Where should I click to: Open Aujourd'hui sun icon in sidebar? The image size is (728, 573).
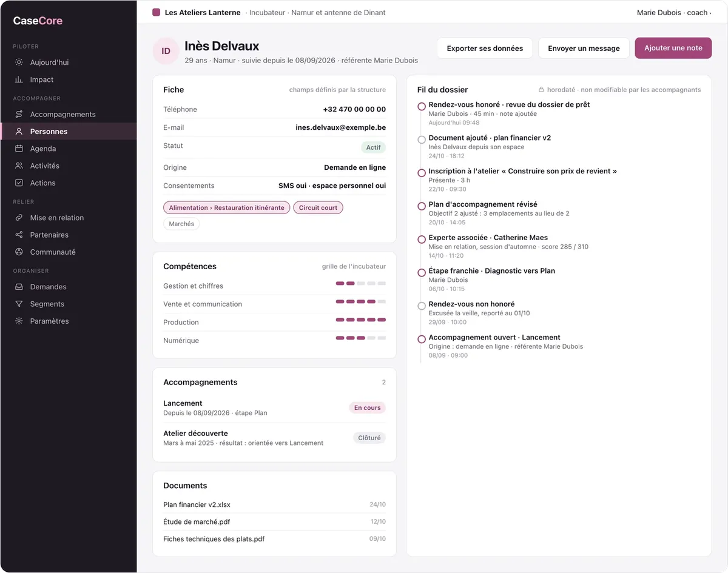click(19, 62)
